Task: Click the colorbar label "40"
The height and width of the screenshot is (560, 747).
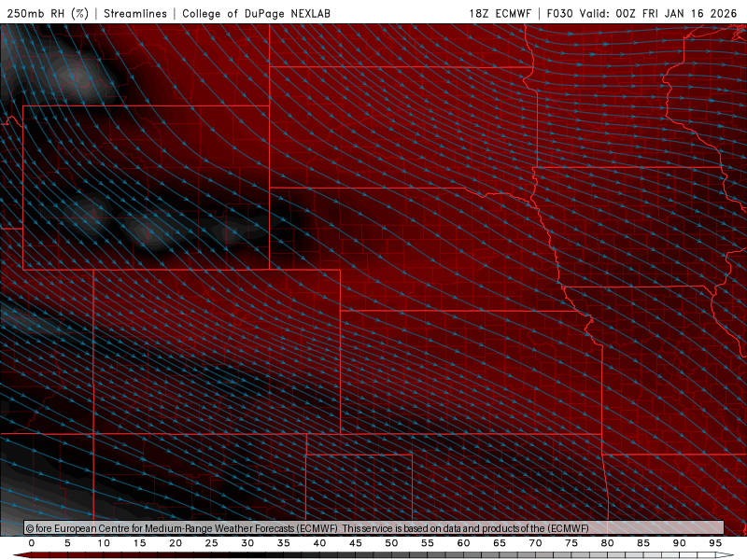Action: click(x=319, y=543)
